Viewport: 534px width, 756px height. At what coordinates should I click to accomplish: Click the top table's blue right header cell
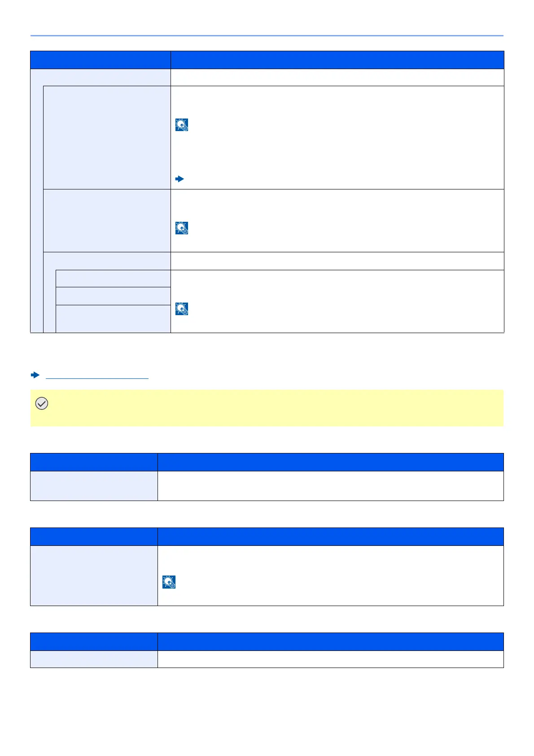coord(337,60)
